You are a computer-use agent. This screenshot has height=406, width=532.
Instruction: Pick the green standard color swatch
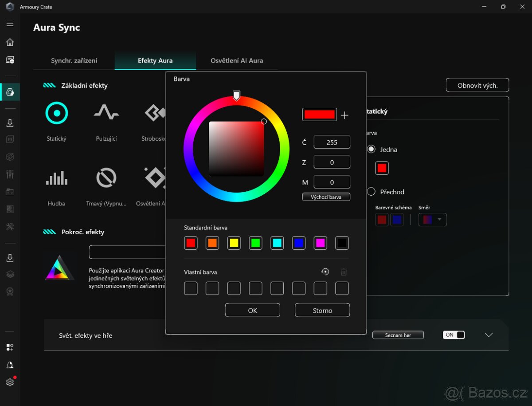click(255, 243)
